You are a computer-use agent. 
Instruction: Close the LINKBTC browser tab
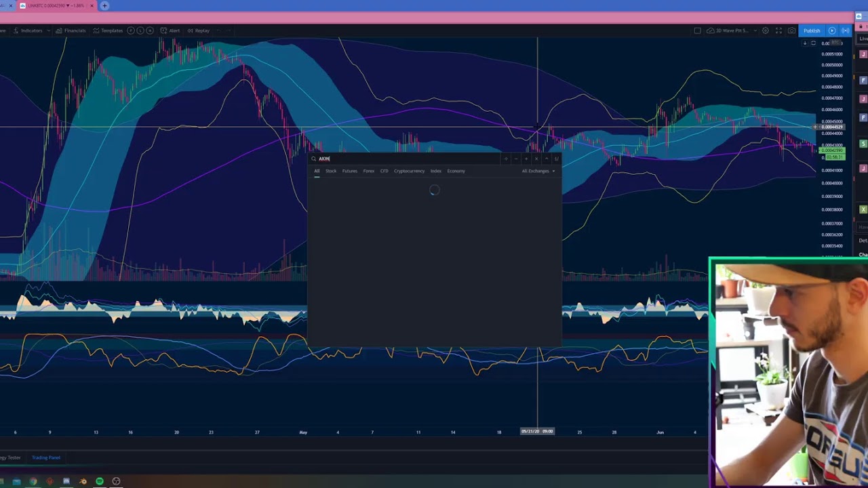(x=92, y=5)
